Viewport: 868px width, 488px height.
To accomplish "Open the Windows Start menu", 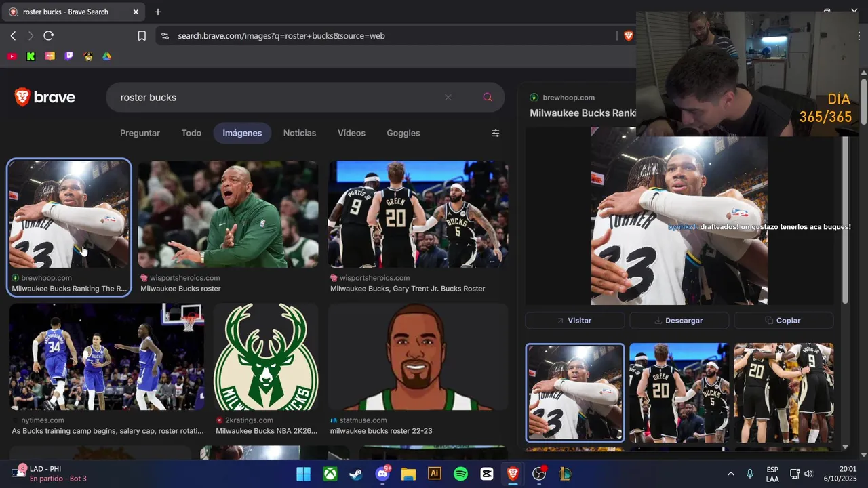I will pyautogui.click(x=303, y=474).
